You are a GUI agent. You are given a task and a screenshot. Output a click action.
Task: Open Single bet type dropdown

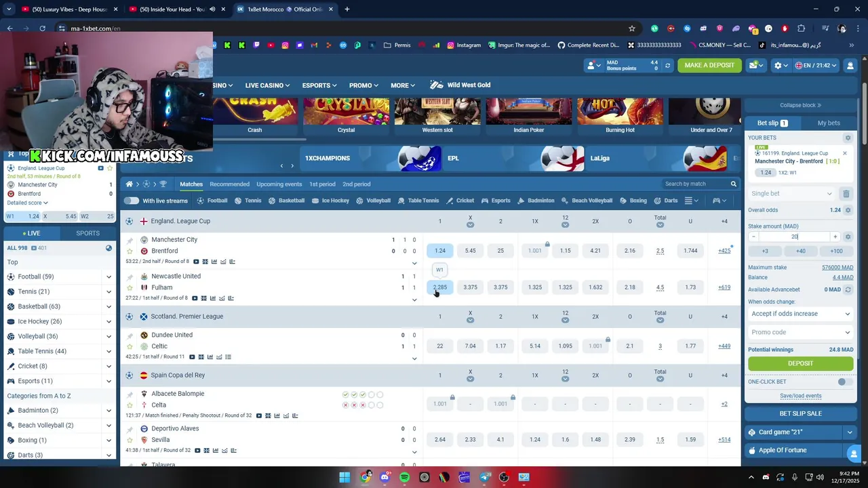click(x=791, y=194)
